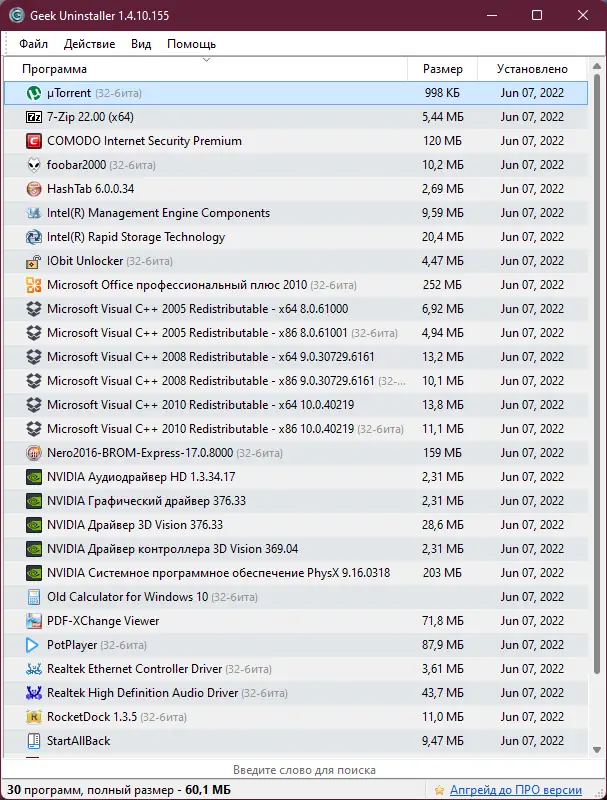Click NVIDIA Графический драйвер icon
The height and width of the screenshot is (800, 607).
click(x=34, y=501)
